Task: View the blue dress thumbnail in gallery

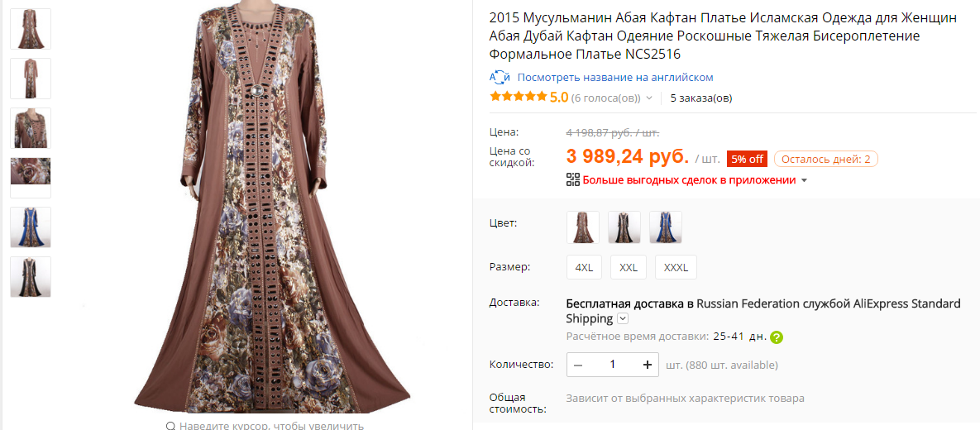Action: coord(31,227)
